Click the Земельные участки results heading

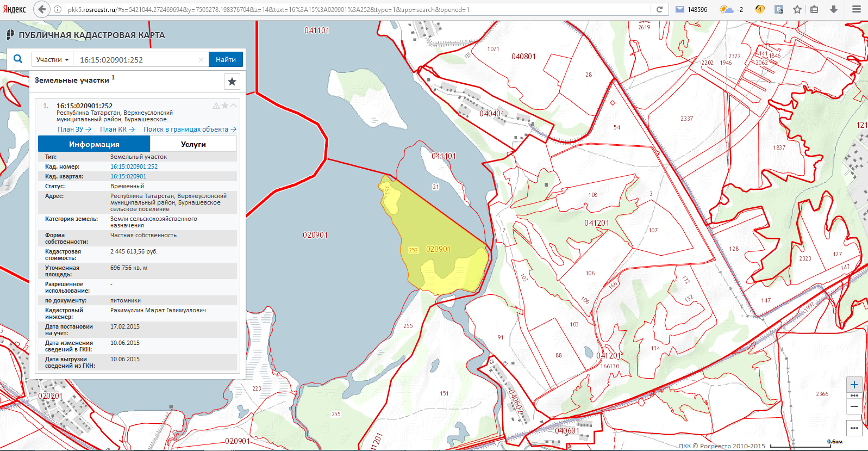[72, 80]
